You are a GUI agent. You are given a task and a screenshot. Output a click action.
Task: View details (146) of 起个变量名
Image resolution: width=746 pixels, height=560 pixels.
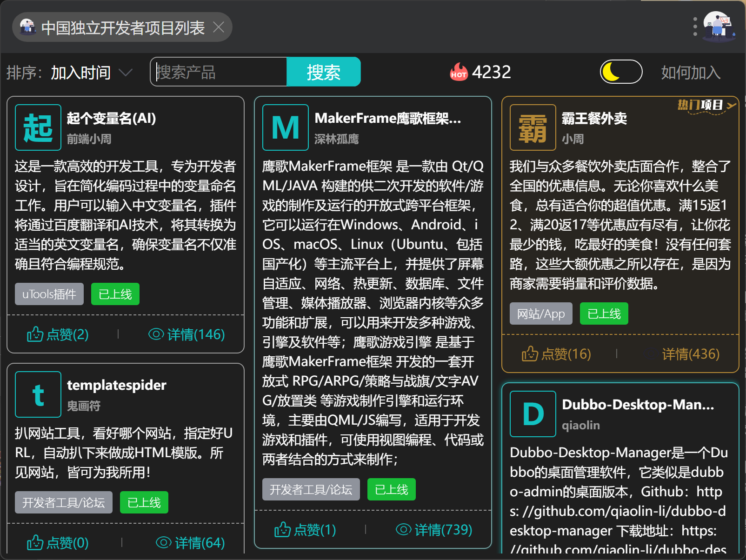186,334
